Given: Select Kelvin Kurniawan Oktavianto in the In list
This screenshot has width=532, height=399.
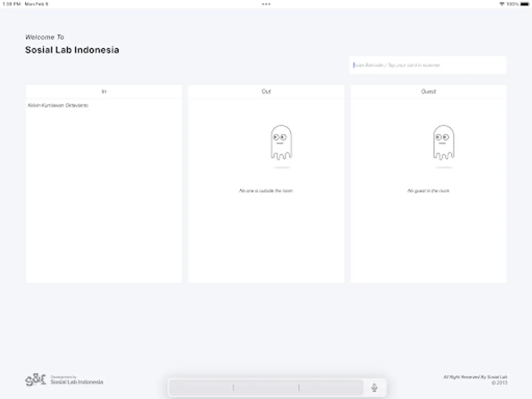Looking at the screenshot, I should (x=58, y=106).
